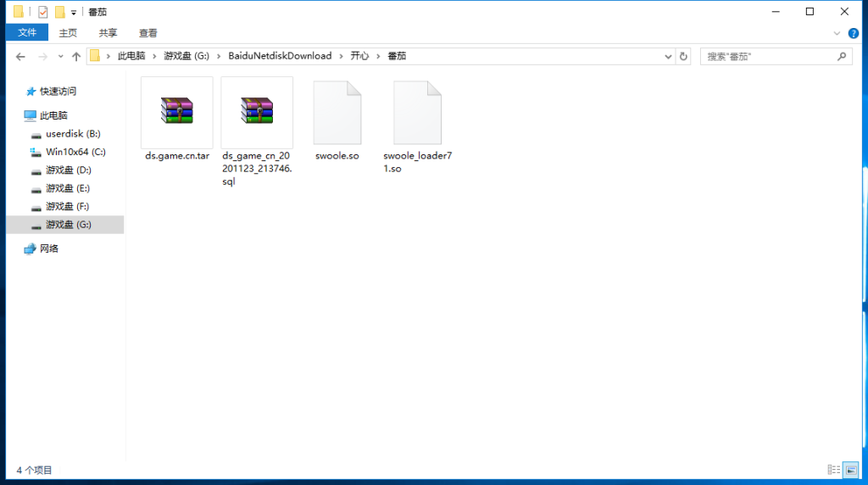Open recent locations dropdown arrow
The height and width of the screenshot is (485, 868).
[60, 57]
